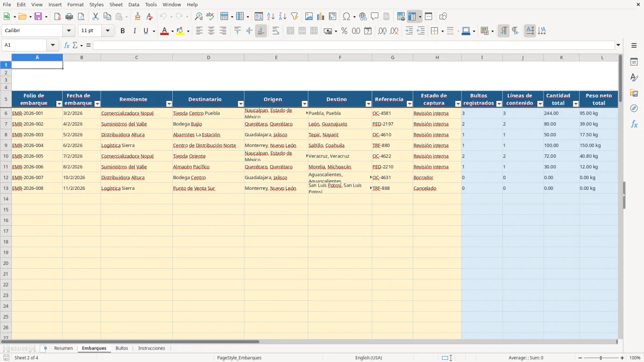Open sidebar Gallery panel
The image size is (644, 362).
coord(634,93)
